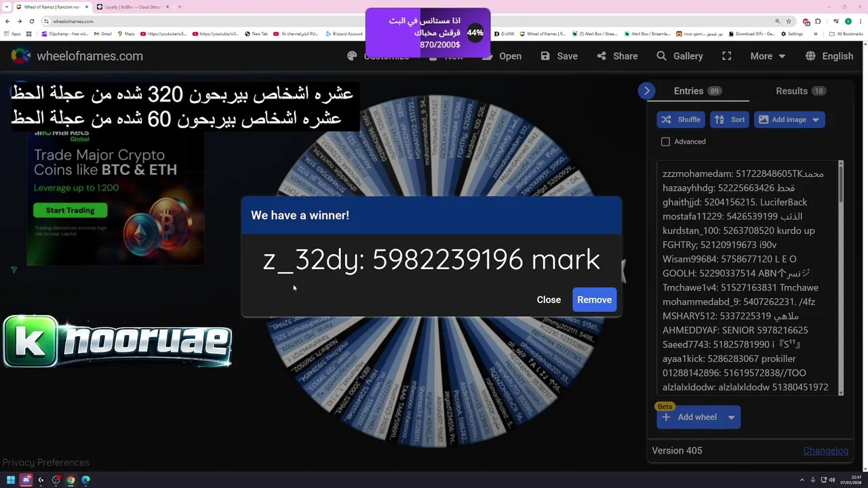This screenshot has height=488, width=868.
Task: Open the Changelog link
Action: pos(825,451)
